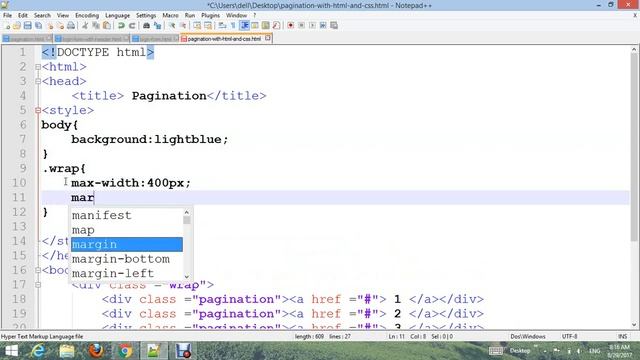This screenshot has width=640, height=360.
Task: Launch Firefox from the taskbar
Action: pyautogui.click(x=96, y=351)
